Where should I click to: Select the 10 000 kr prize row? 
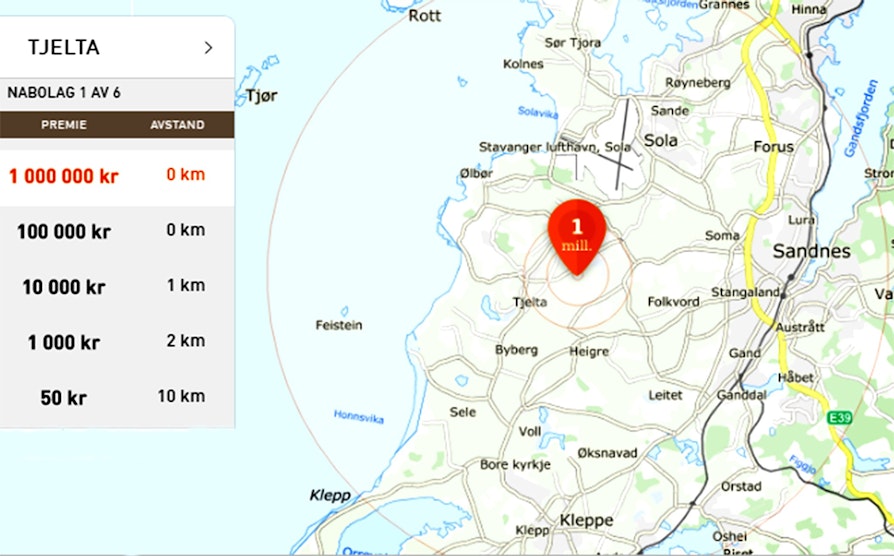[x=117, y=287]
